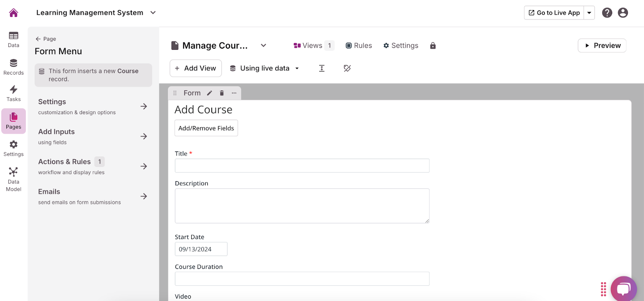This screenshot has height=301, width=644.
Task: Click the lock icon next to Settings
Action: click(x=433, y=46)
